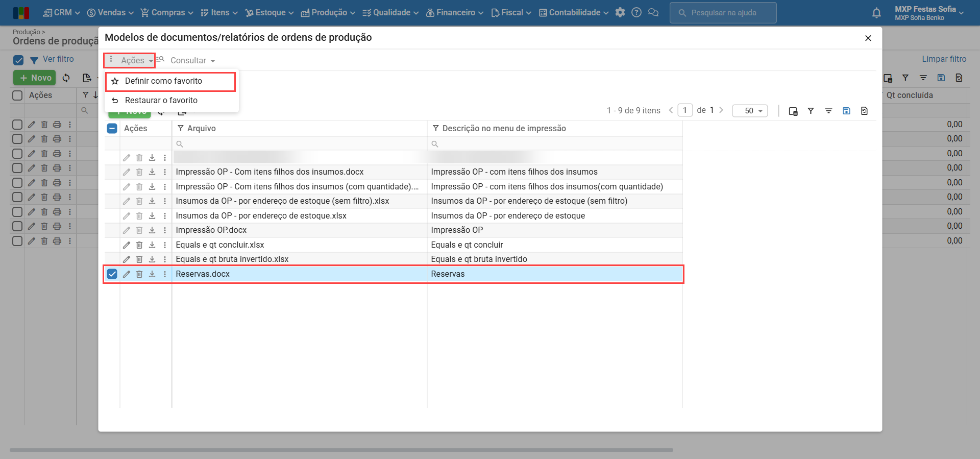The width and height of the screenshot is (980, 459).
Task: Open the notifications bell
Action: [x=876, y=13]
